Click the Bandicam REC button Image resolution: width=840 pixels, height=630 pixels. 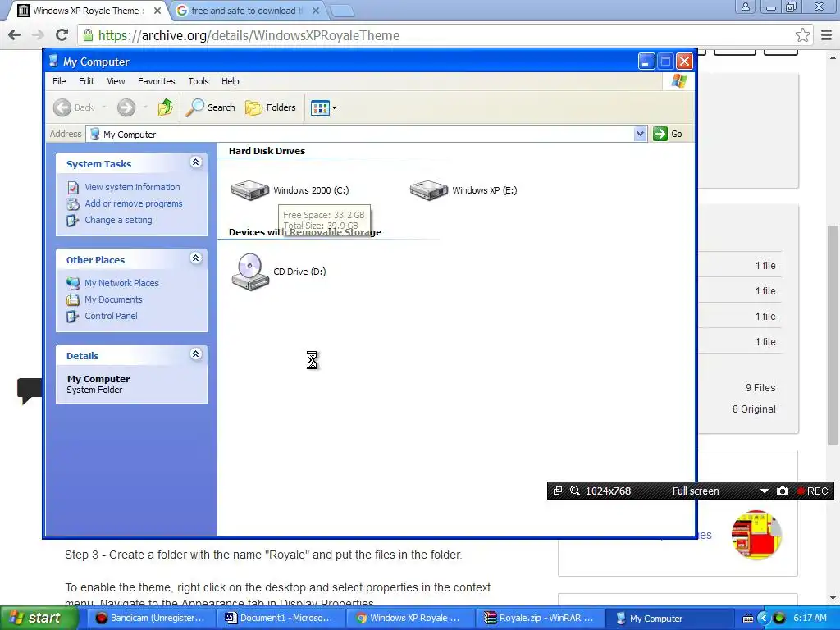click(813, 491)
